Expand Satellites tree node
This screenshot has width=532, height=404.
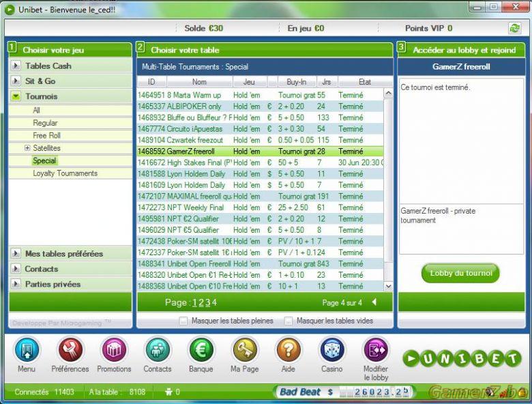point(27,148)
